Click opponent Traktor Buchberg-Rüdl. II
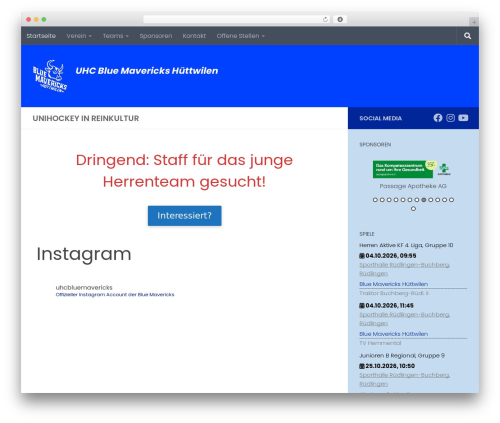500x423 pixels. (394, 293)
